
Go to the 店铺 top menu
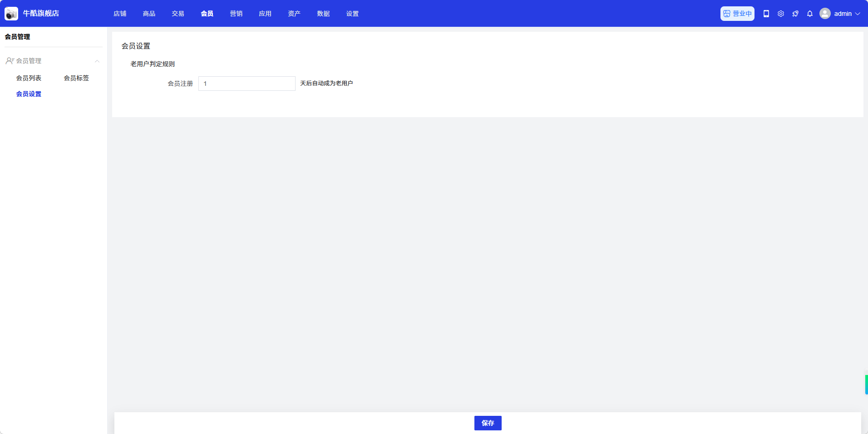coord(120,14)
